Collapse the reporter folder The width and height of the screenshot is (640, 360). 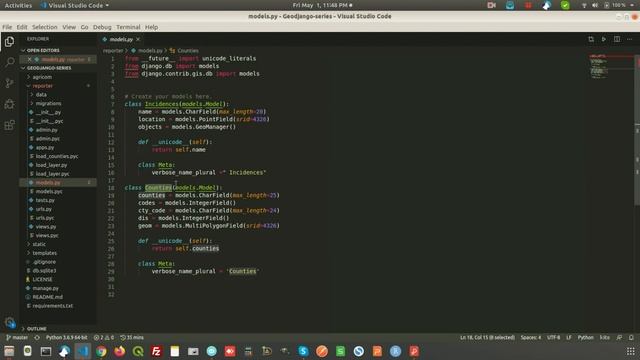[58, 86]
